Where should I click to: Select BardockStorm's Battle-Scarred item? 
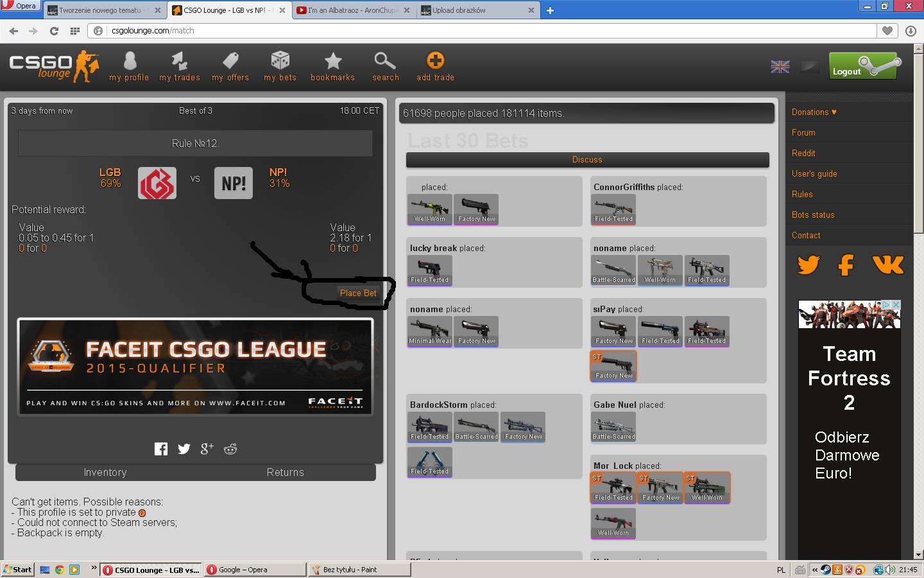tap(476, 427)
